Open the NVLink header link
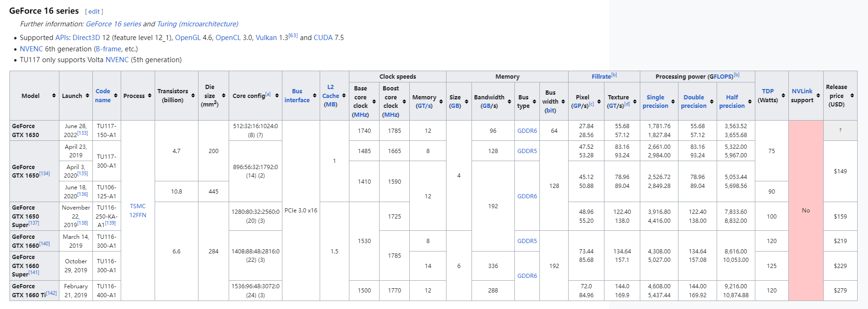Screen dimensions: 868x309 (802, 91)
